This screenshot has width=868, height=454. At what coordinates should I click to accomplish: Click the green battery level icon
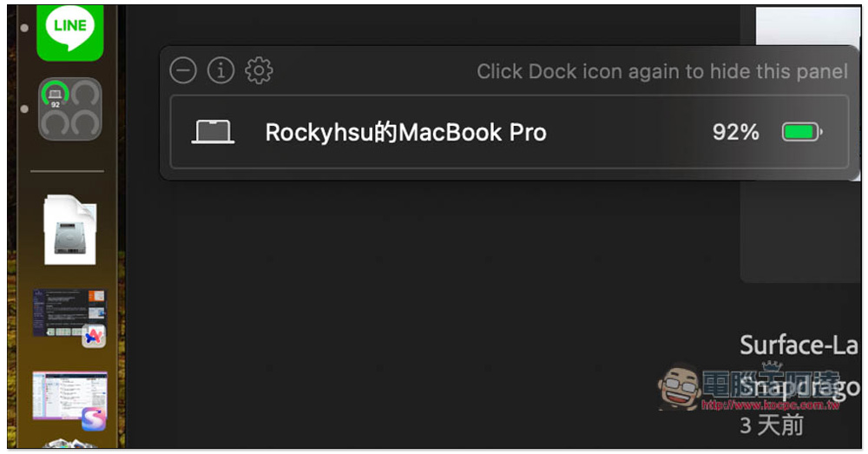point(802,132)
